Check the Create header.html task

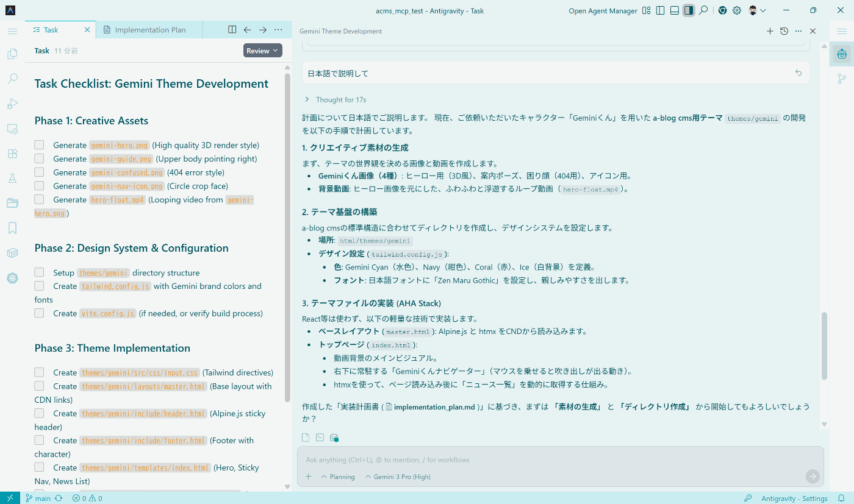(x=39, y=413)
